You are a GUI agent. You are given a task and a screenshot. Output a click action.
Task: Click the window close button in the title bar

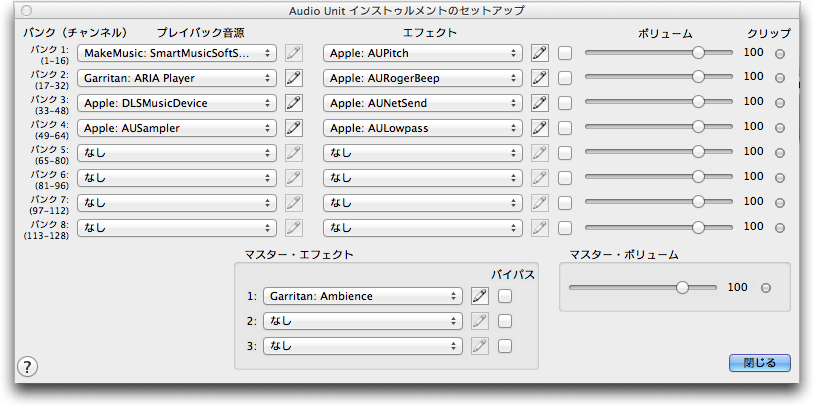(27, 10)
